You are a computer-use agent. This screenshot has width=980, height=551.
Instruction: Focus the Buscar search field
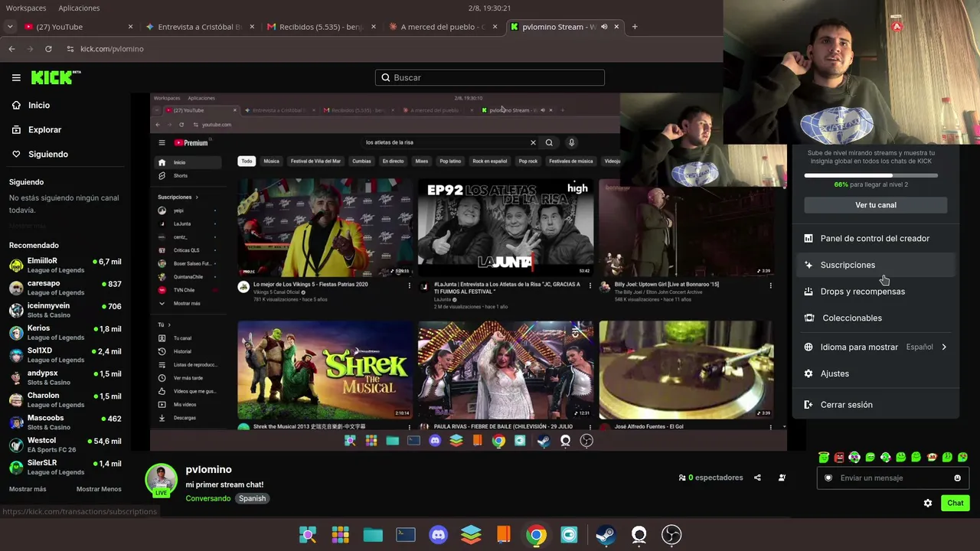pos(490,77)
